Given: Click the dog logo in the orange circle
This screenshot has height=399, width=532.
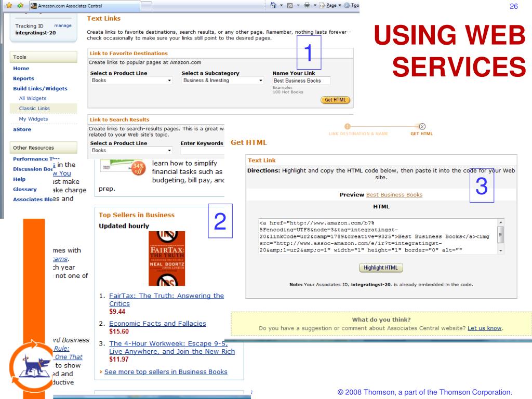Looking at the screenshot, I should [33, 366].
